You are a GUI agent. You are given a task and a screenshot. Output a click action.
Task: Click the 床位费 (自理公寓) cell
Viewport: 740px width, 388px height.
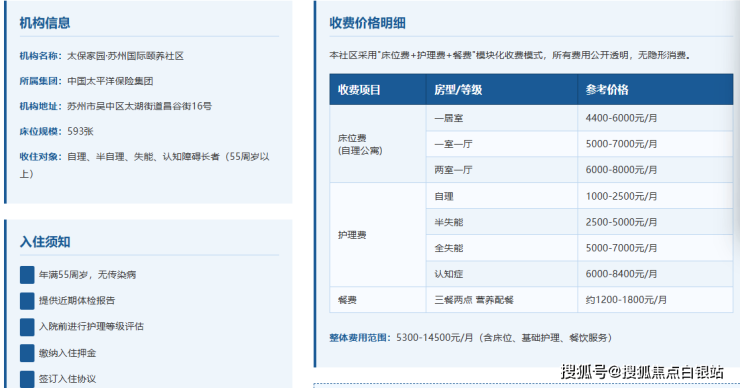[378, 144]
